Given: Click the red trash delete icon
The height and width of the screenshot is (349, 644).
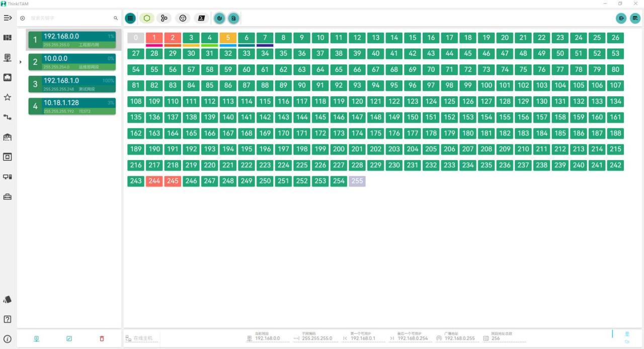Looking at the screenshot, I should click(102, 339).
